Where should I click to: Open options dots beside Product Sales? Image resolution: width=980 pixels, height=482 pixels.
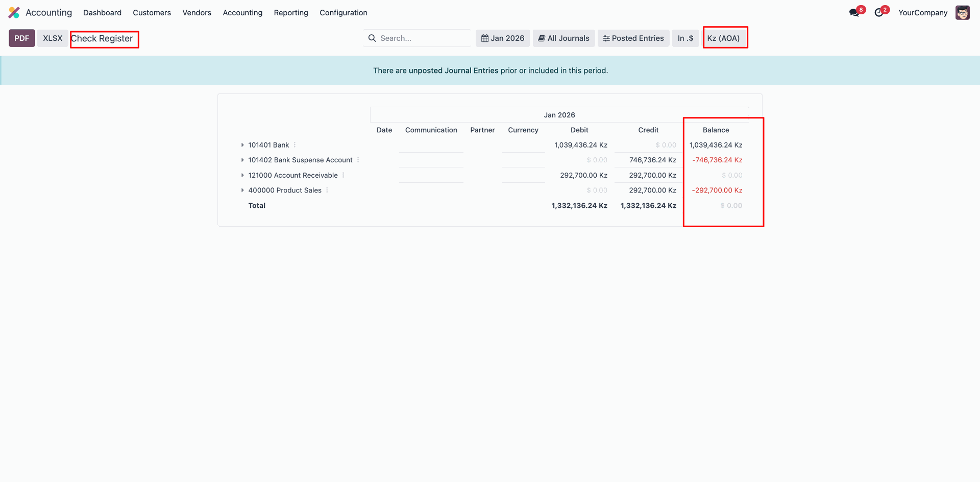pos(327,190)
